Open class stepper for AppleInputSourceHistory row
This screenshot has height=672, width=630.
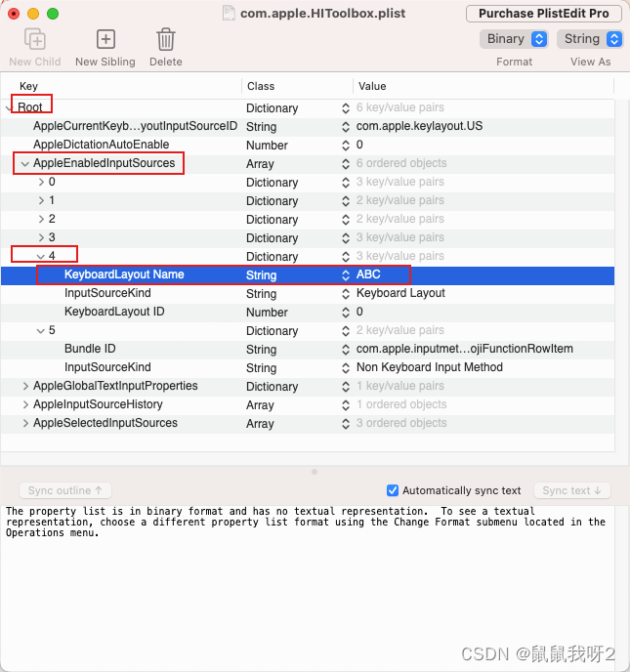pos(346,404)
